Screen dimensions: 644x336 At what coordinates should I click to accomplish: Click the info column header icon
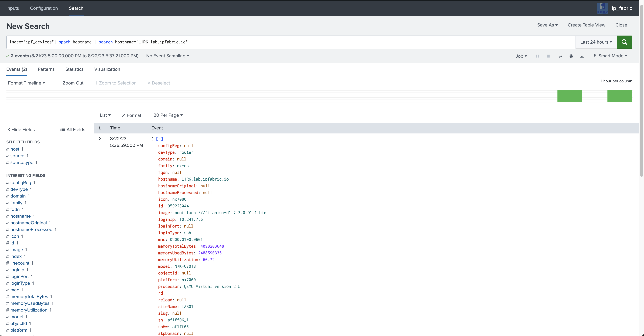click(x=100, y=128)
